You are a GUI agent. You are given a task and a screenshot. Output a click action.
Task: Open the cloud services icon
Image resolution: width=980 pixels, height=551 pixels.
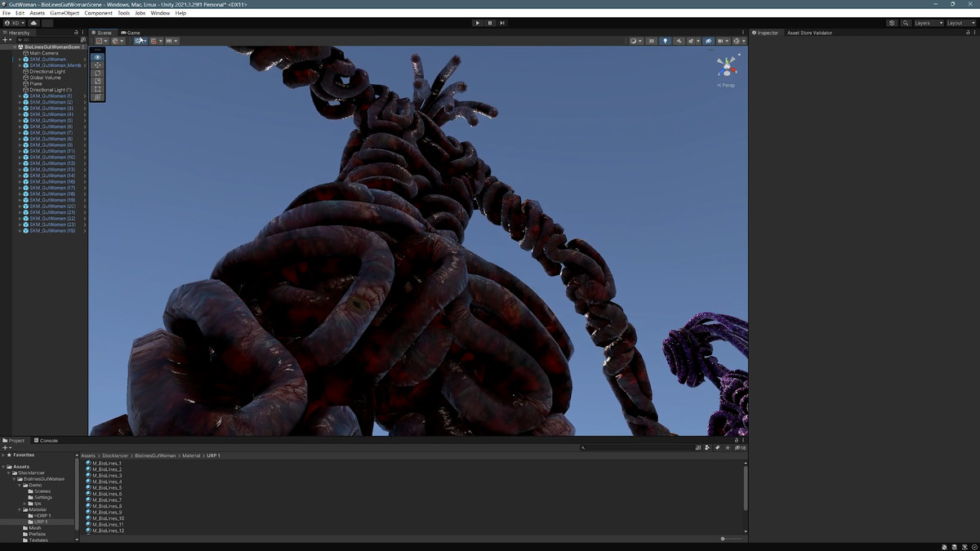pyautogui.click(x=33, y=23)
